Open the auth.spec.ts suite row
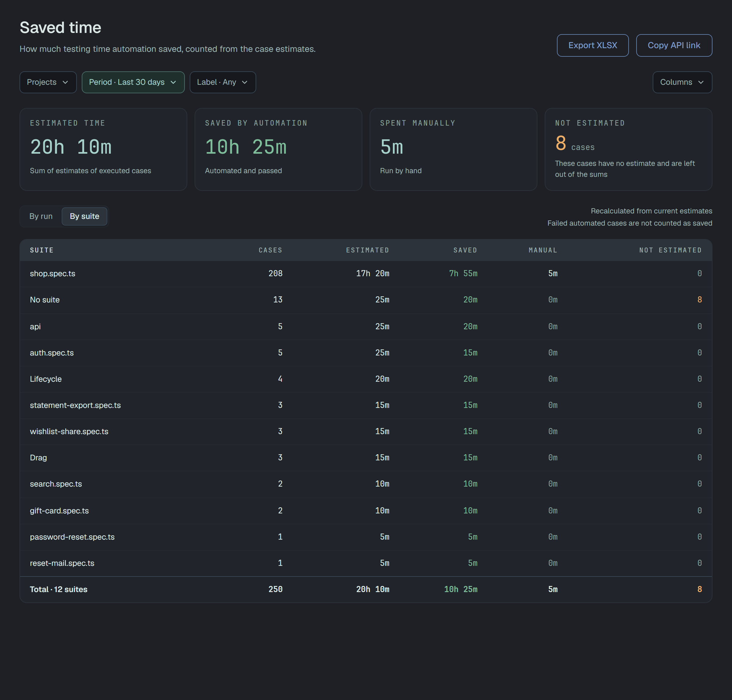 pos(366,353)
